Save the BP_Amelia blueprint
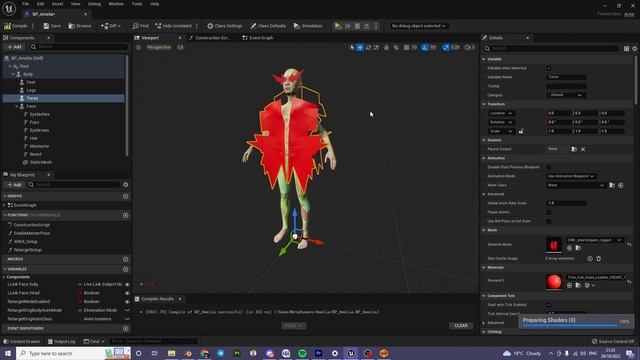Image resolution: width=640 pixels, height=360 pixels. (52, 26)
